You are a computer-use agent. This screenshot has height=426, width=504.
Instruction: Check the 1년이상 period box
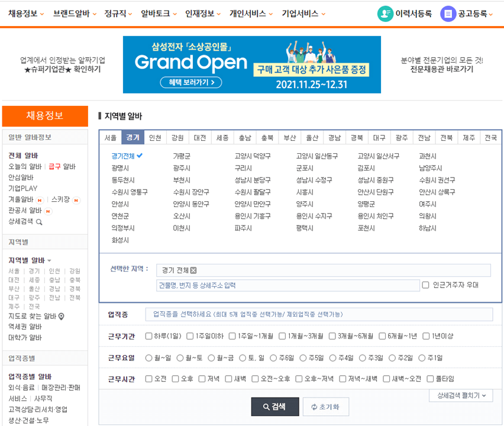426,336
